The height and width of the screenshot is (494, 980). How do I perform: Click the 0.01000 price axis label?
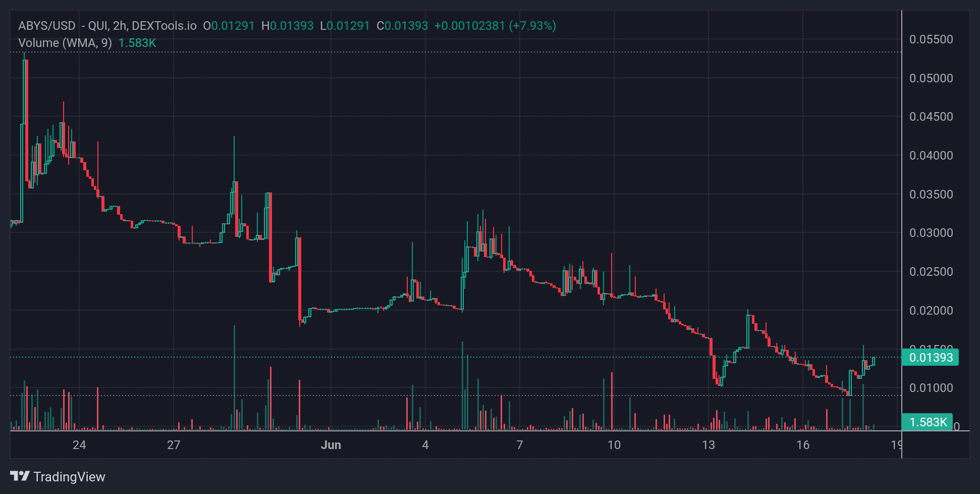[x=931, y=388]
